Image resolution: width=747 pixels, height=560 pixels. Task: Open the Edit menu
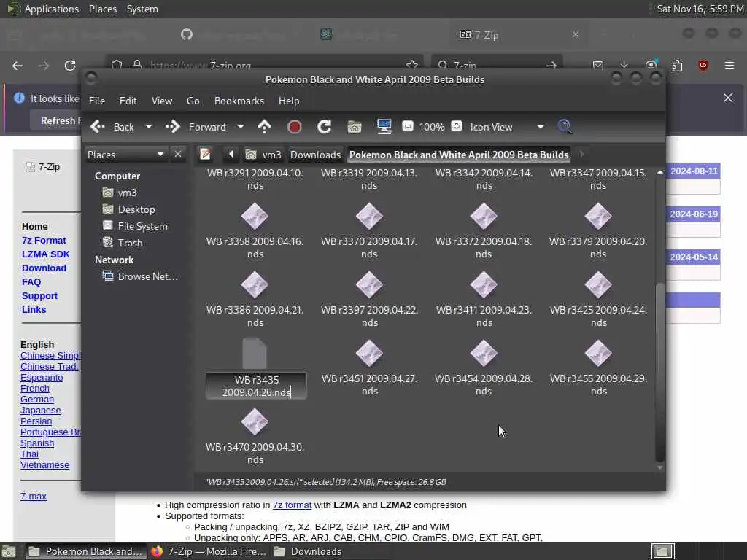point(128,101)
